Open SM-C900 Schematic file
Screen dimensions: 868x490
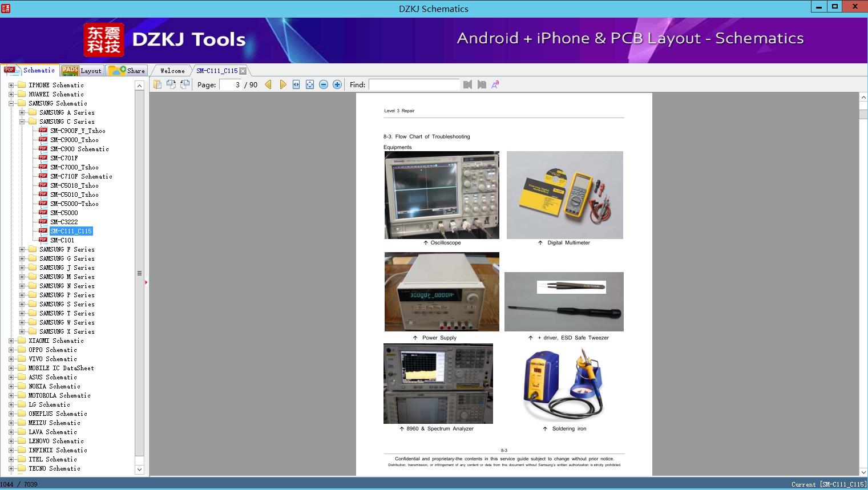pyautogui.click(x=79, y=149)
